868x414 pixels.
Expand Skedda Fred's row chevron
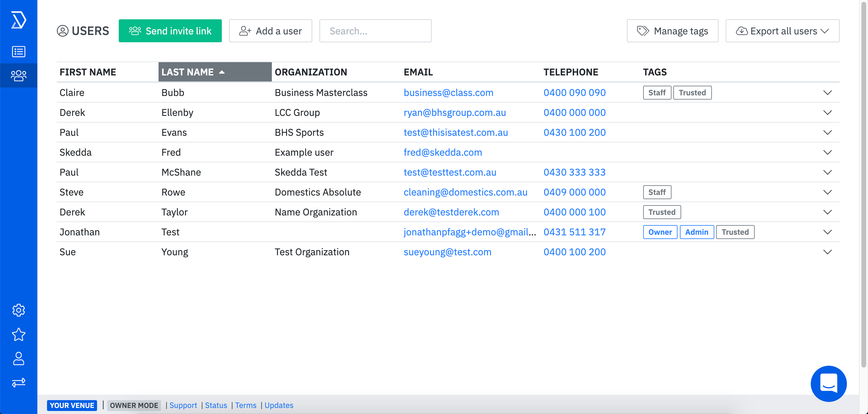[x=827, y=152]
